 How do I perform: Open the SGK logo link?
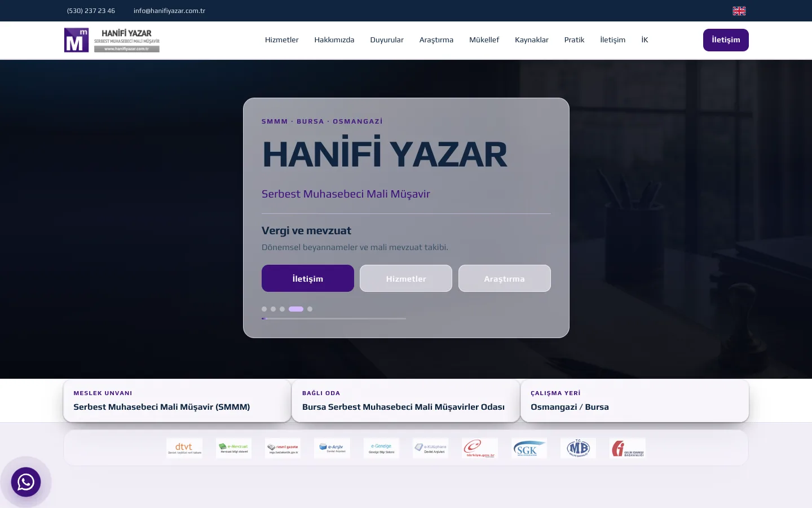coord(529,448)
